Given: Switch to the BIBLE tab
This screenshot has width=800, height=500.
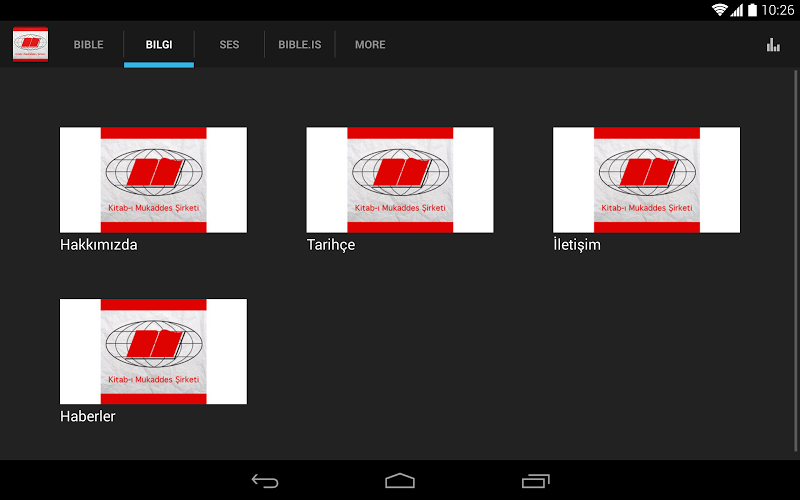Looking at the screenshot, I should coord(88,45).
